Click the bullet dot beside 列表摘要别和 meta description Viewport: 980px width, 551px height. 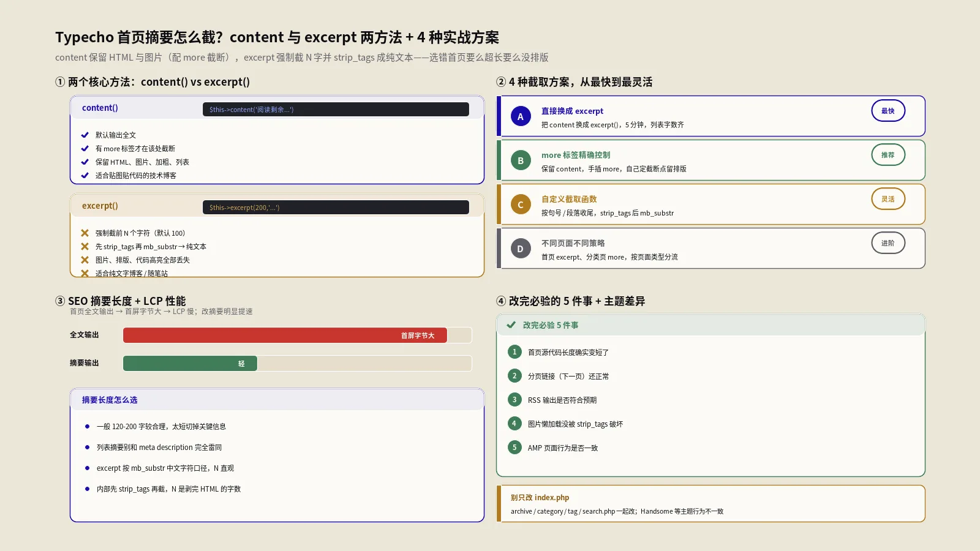pos(87,447)
